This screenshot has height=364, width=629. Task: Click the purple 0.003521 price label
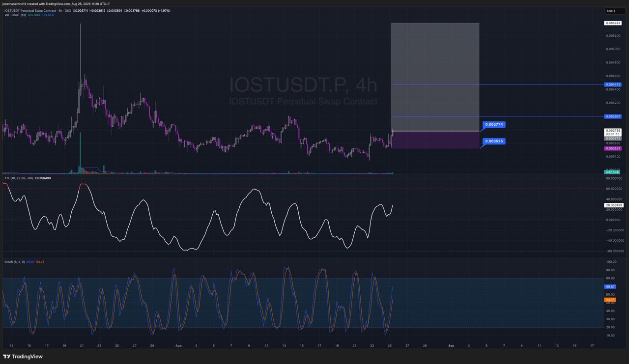click(613, 148)
